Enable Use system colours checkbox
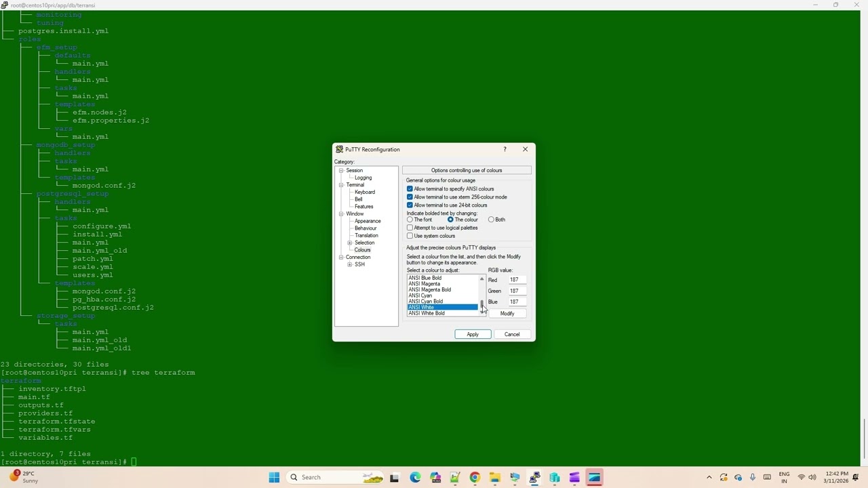Screen dimensions: 868x488 tap(410, 236)
